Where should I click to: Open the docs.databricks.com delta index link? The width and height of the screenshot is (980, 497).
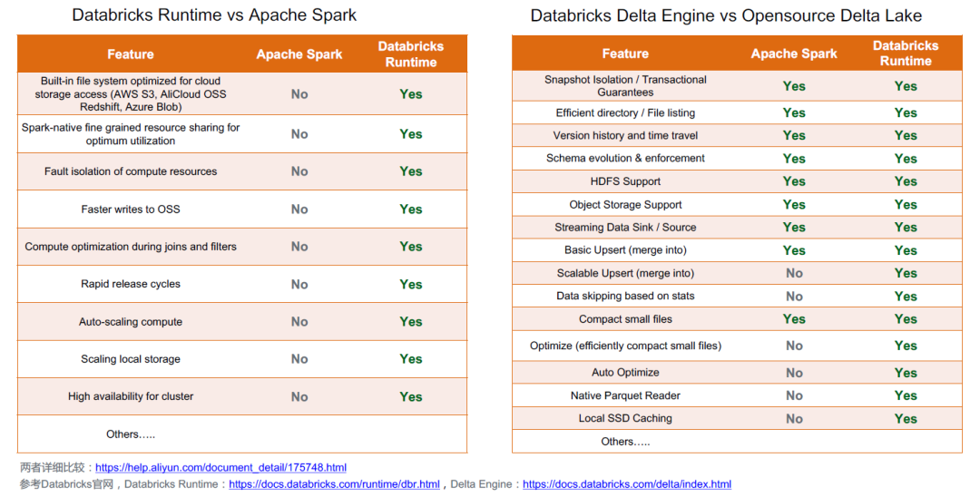pos(627,484)
